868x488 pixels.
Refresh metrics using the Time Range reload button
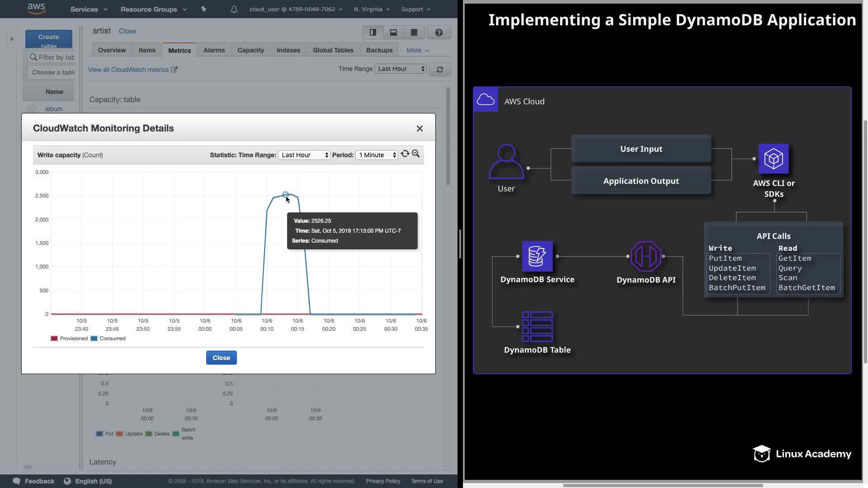(x=439, y=69)
